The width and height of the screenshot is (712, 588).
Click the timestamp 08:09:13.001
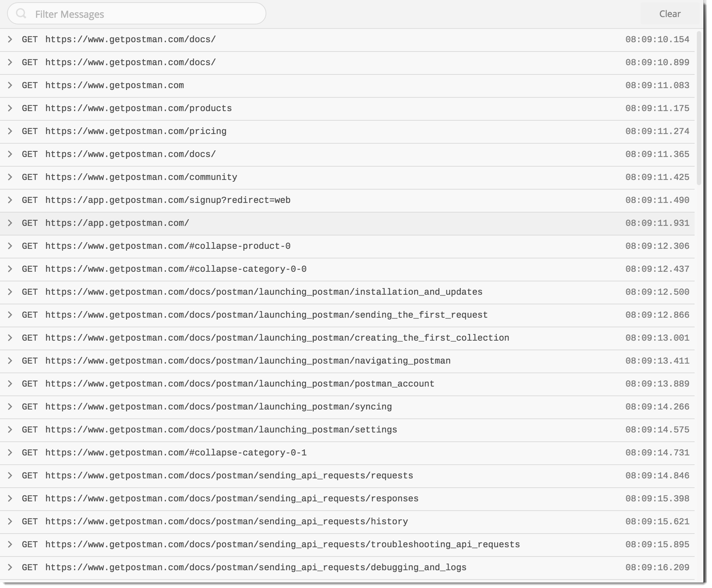click(x=657, y=338)
